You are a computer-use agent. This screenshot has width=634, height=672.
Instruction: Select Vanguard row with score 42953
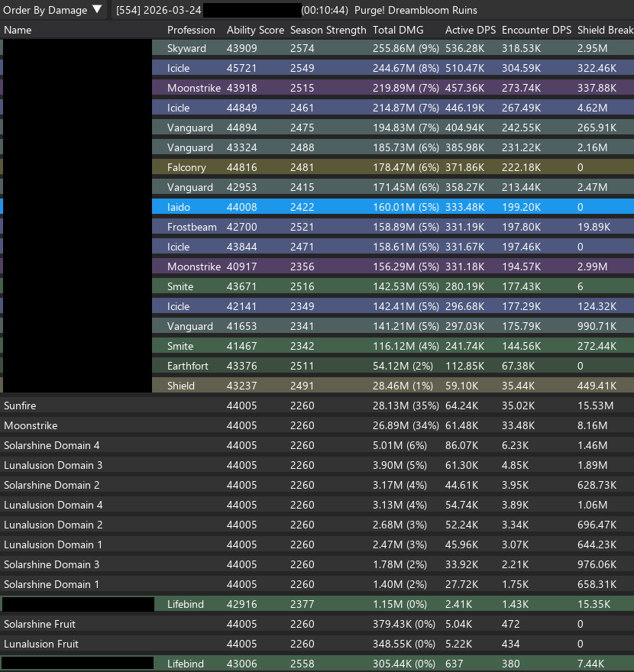pos(317,187)
